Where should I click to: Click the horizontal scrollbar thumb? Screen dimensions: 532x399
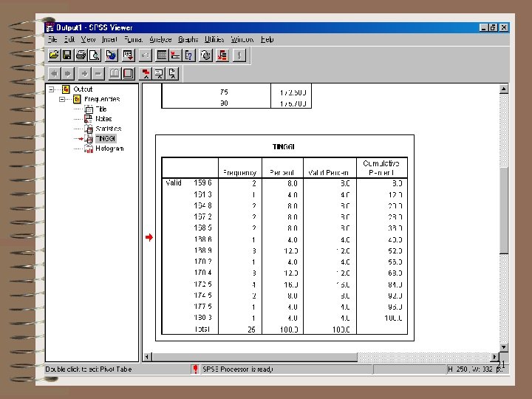tap(254, 357)
